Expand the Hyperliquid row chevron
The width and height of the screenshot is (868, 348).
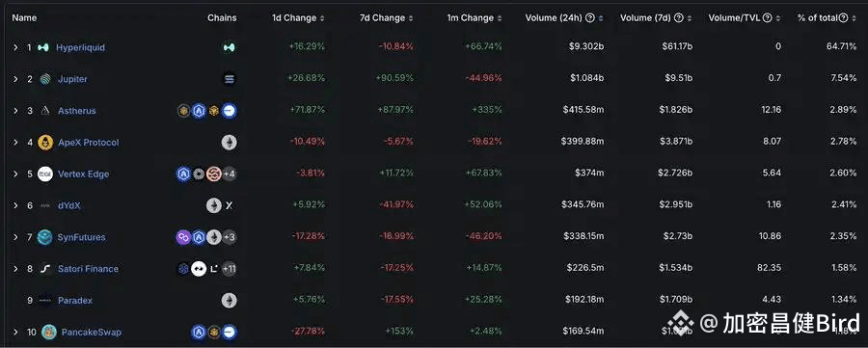click(x=16, y=47)
